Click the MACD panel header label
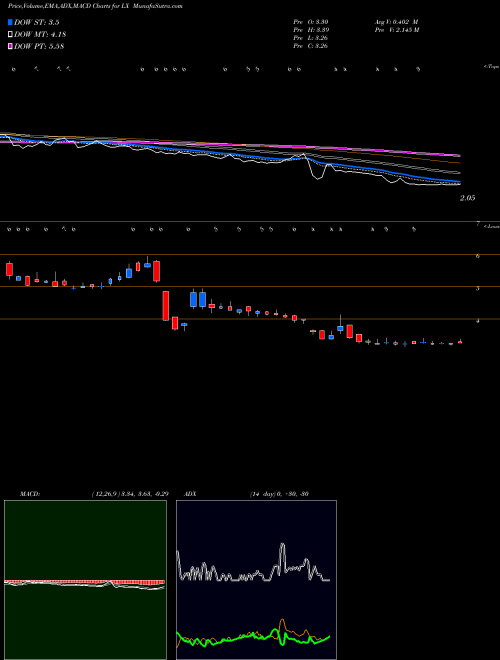Screen dimensions: 500x660 tap(29, 494)
